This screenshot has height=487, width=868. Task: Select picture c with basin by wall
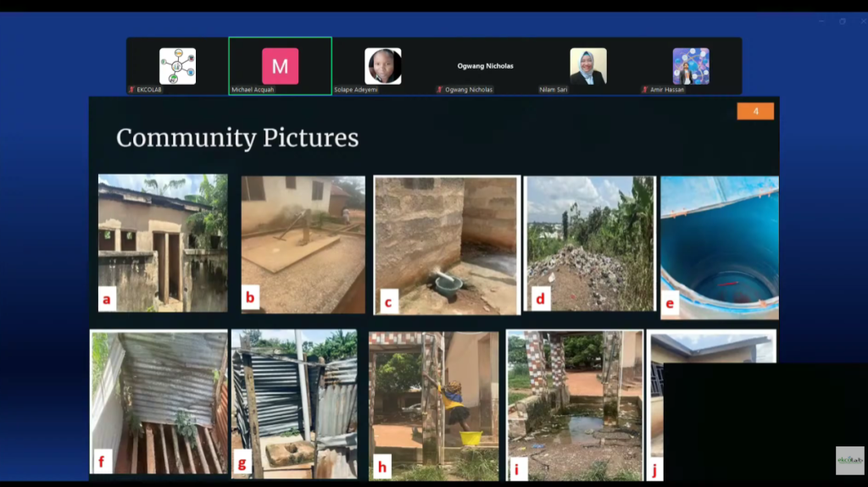[446, 245]
